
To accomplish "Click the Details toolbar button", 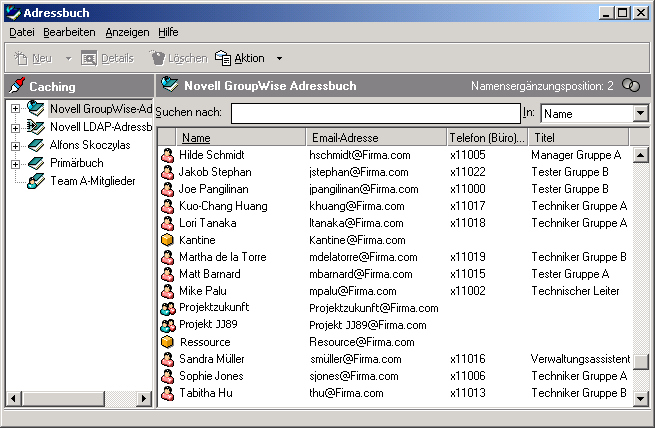I will [107, 58].
